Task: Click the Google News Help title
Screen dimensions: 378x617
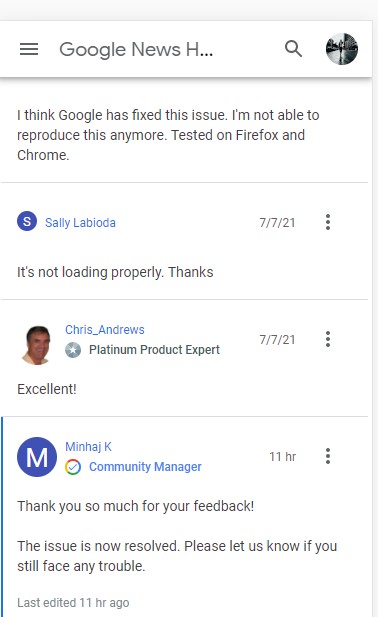Action: tap(136, 50)
